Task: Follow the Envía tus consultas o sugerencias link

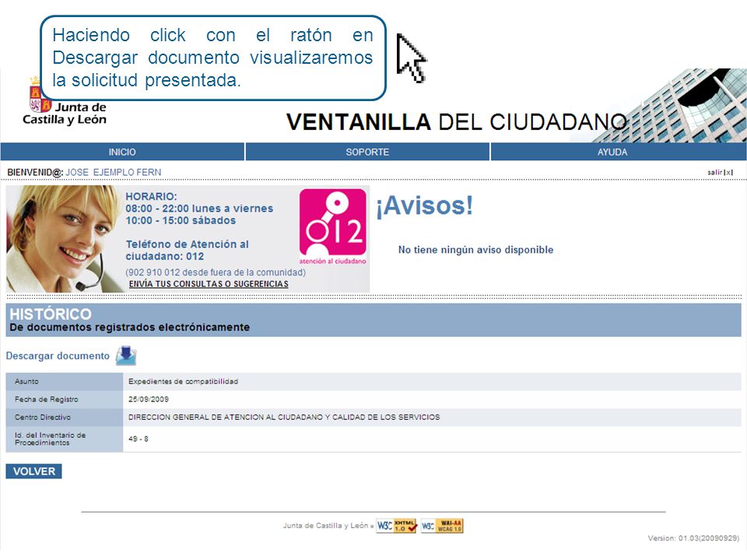Action: [209, 284]
